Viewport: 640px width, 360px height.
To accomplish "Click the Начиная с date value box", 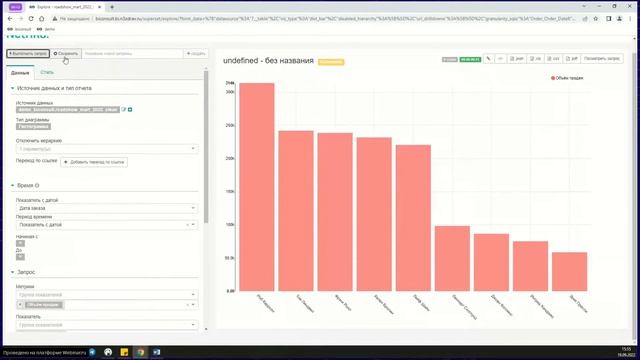I will coord(20,243).
